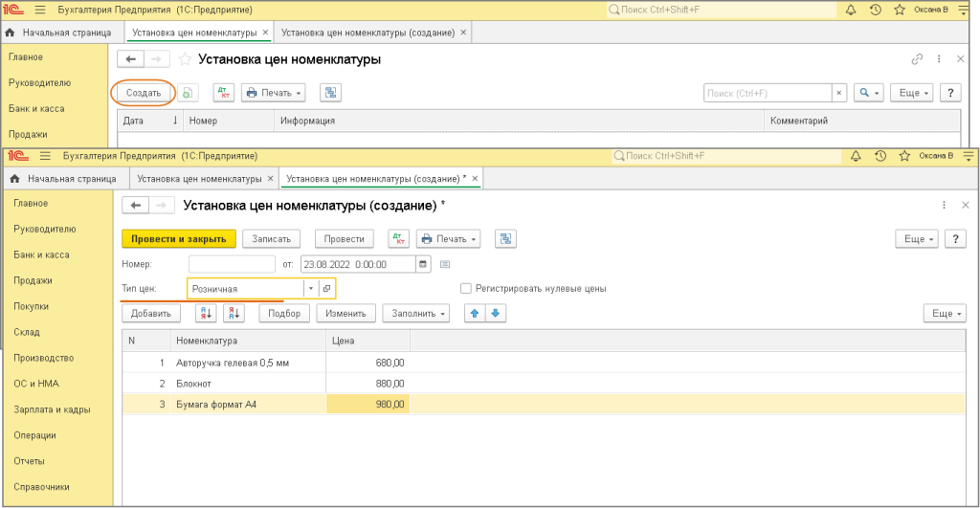
Task: Click the Дт/Кт postings icon in creation form
Action: (398, 238)
